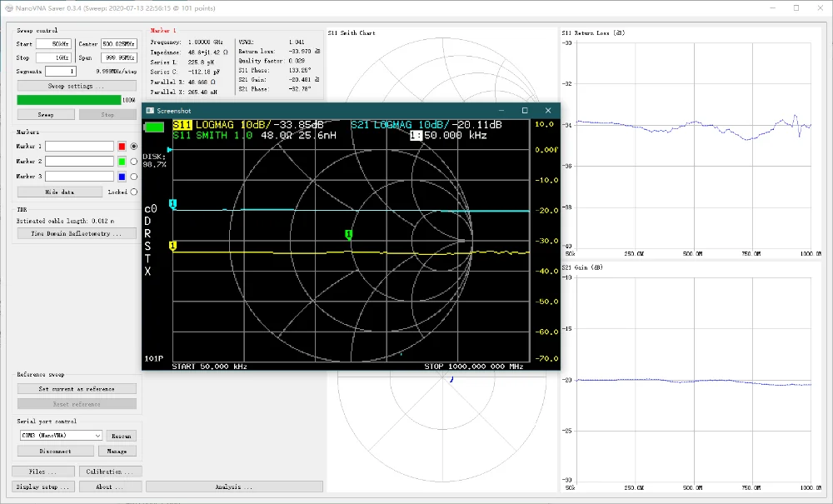Screen dimensions: 833x504
Task: Open Sweep settings dialog
Action: 77,86
